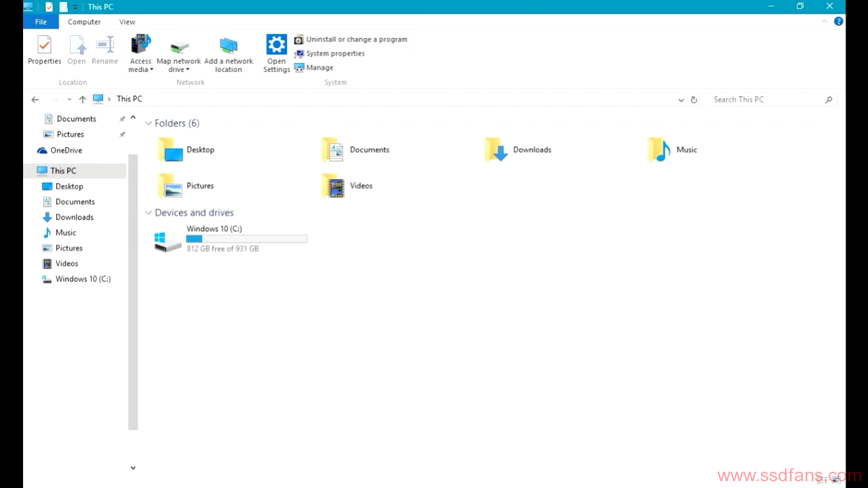Viewport: 868px width, 488px height.
Task: Click Manage in the System group
Action: coord(314,68)
